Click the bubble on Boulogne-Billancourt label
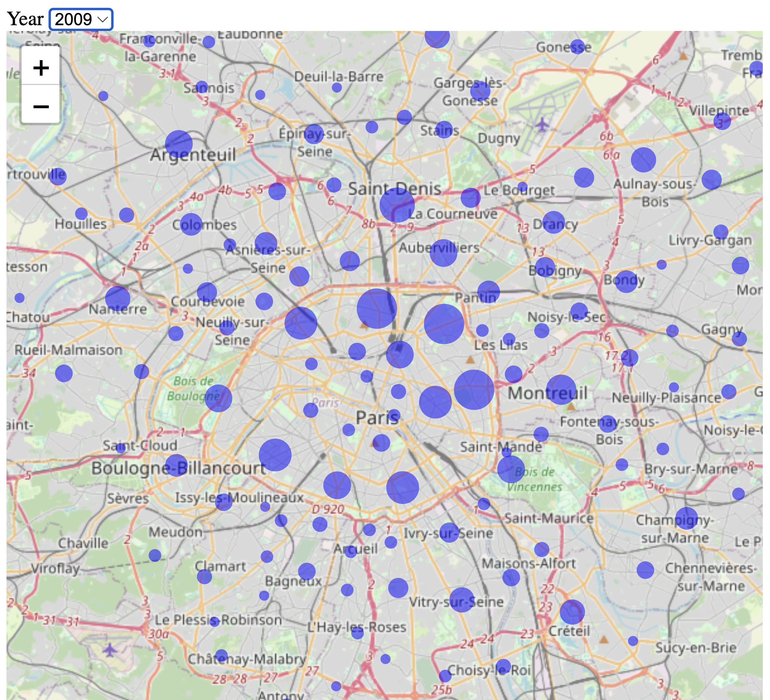770x700 pixels. pyautogui.click(x=176, y=465)
